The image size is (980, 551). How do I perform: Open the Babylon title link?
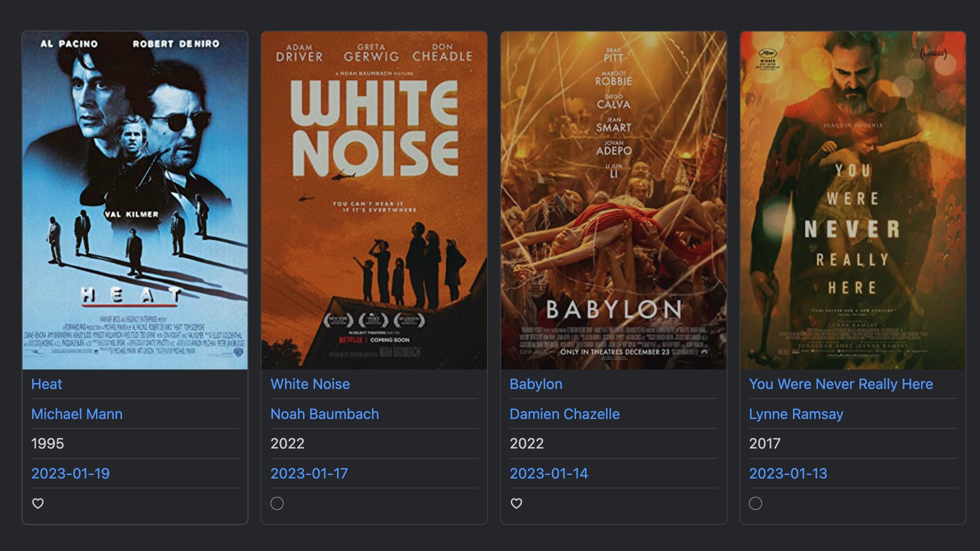[x=536, y=384]
